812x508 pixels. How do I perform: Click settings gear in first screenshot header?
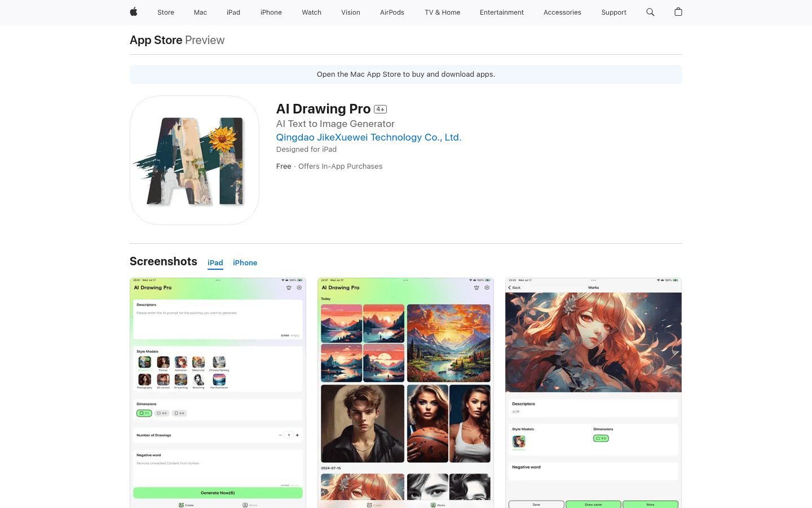click(x=299, y=288)
